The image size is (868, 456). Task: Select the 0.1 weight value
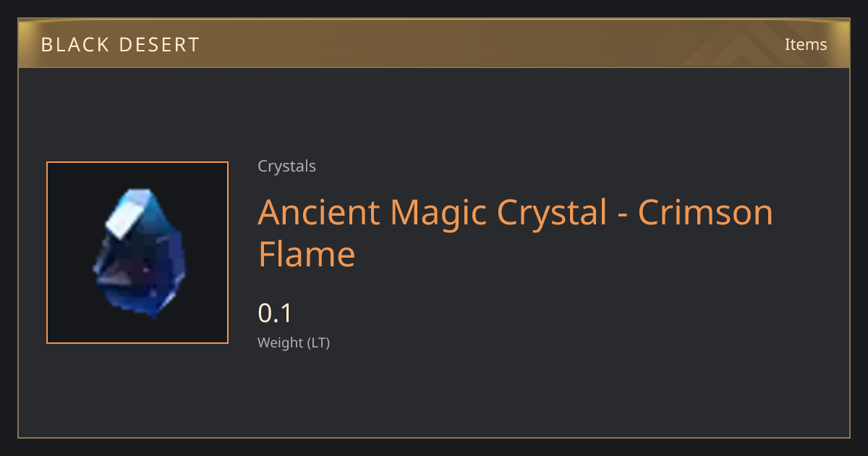(275, 313)
